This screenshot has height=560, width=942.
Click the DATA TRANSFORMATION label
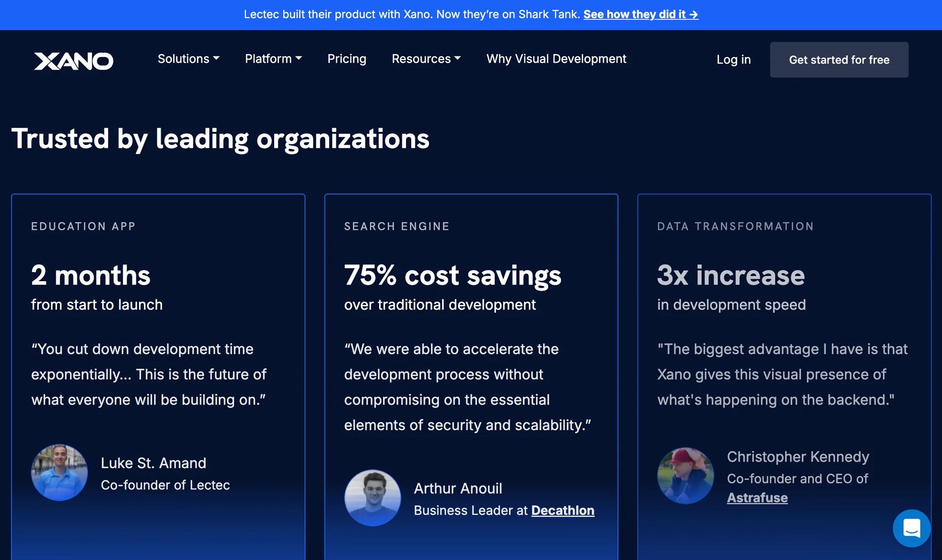point(735,227)
